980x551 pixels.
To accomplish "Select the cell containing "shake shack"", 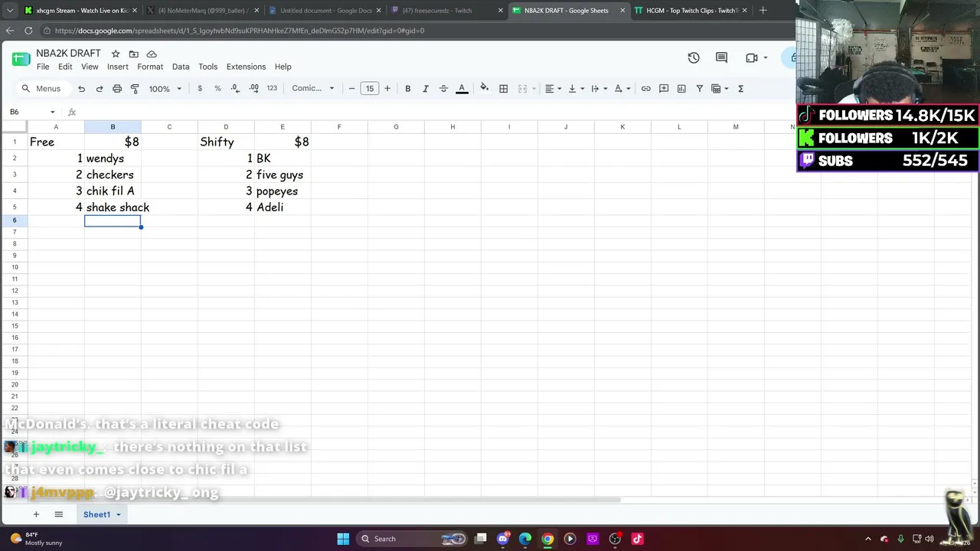I will pyautogui.click(x=113, y=207).
